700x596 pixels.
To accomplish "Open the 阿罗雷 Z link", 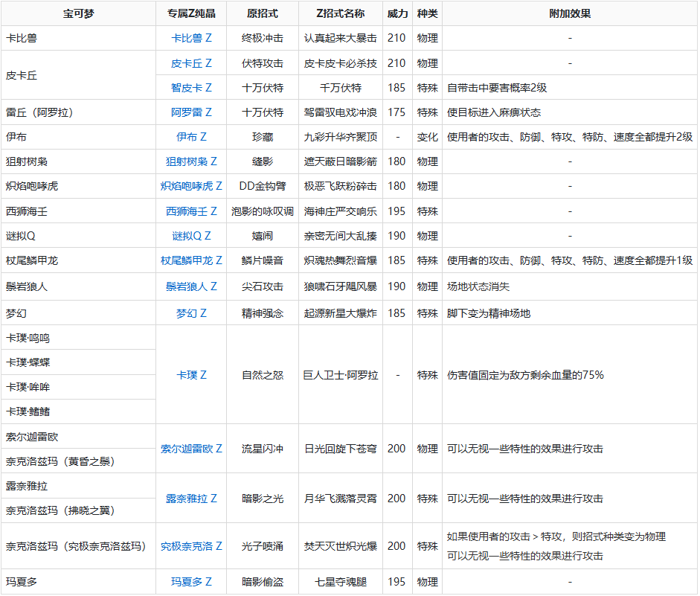I will (191, 112).
